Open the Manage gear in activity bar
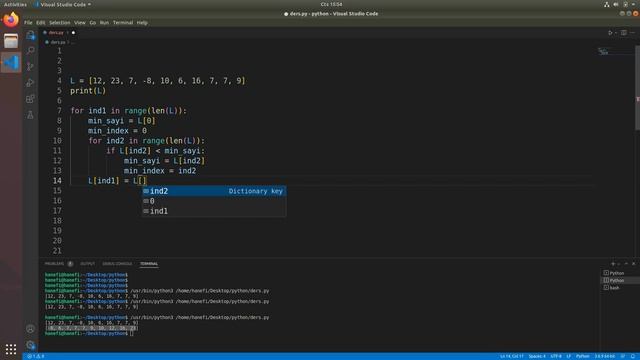Viewport: 640px width, 360px height. pyautogui.click(x=31, y=345)
